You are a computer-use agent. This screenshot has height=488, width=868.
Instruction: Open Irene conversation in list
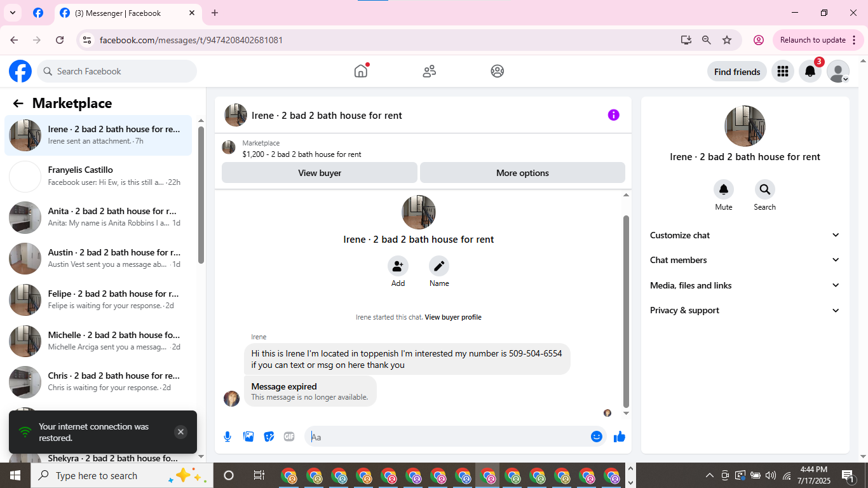pyautogui.click(x=98, y=135)
